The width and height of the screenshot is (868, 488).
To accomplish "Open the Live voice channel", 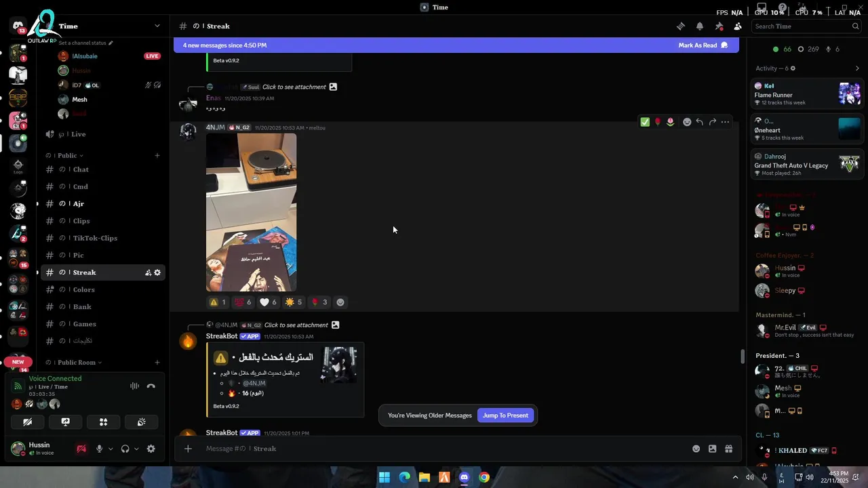I will pyautogui.click(x=102, y=134).
